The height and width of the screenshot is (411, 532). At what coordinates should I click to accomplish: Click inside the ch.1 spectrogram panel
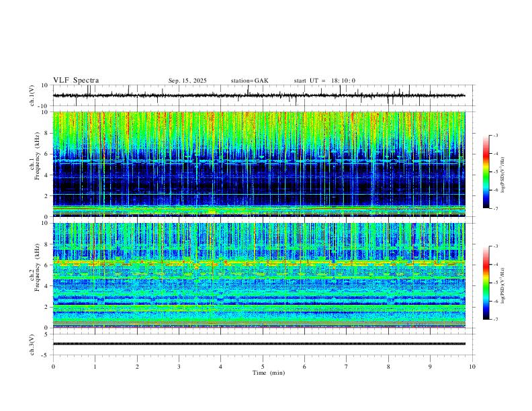click(259, 164)
